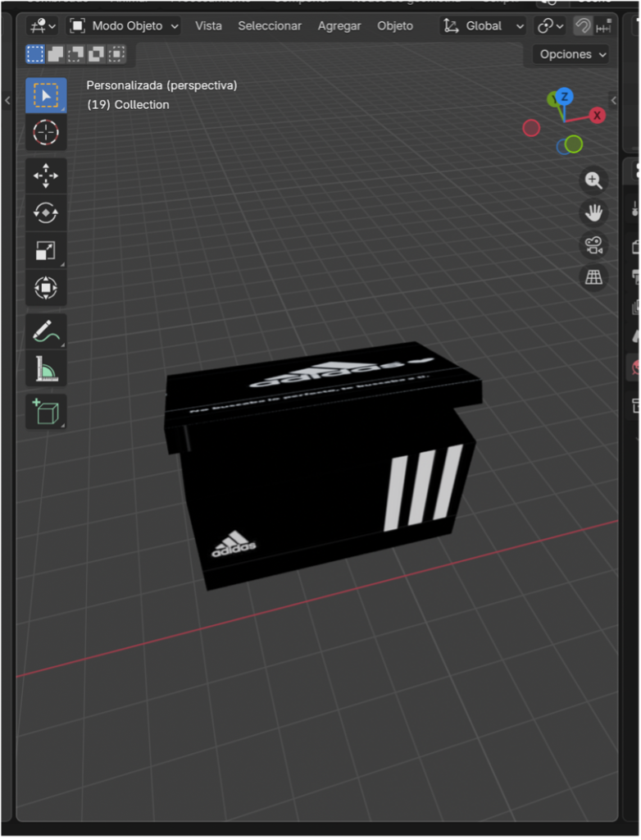Choose the invert-selection mode icon

[97, 54]
